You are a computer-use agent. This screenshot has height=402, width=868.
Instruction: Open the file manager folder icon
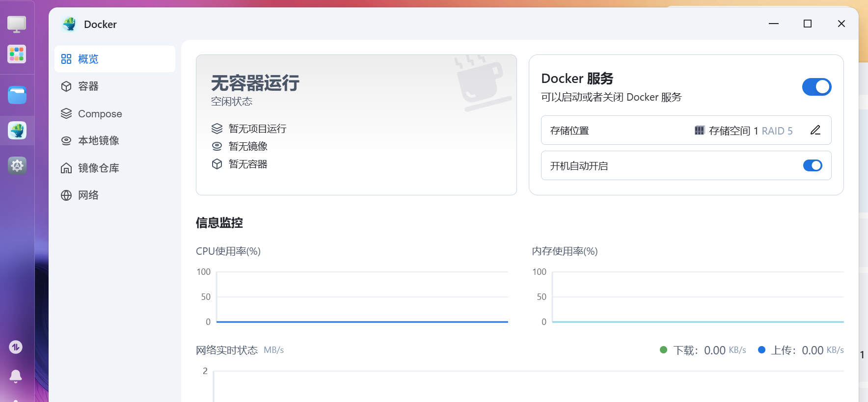[17, 95]
